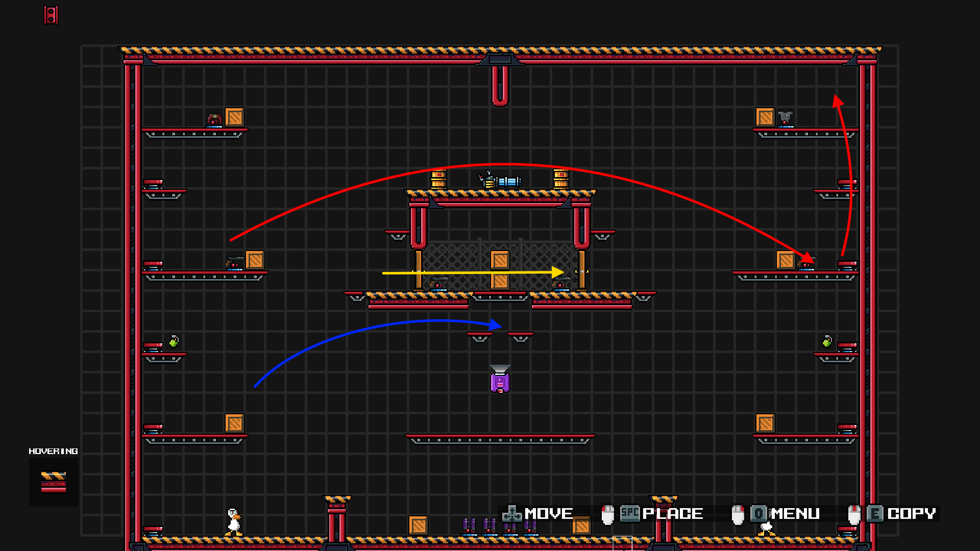Image resolution: width=980 pixels, height=551 pixels.
Task: Click the E key icon beside COPY
Action: coord(875,513)
